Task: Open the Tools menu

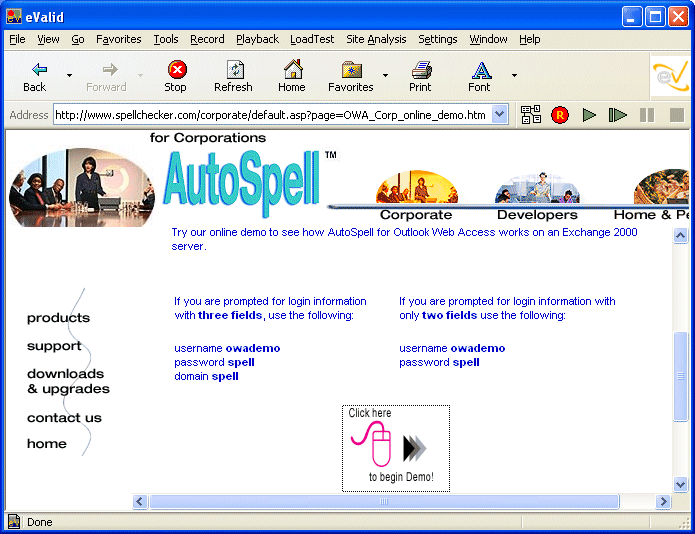Action: (x=166, y=39)
